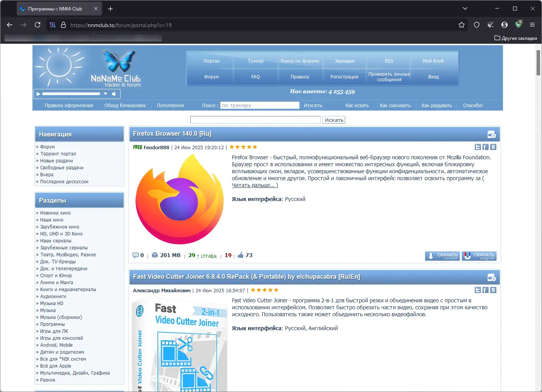Open the RSS menu item

tap(389, 61)
